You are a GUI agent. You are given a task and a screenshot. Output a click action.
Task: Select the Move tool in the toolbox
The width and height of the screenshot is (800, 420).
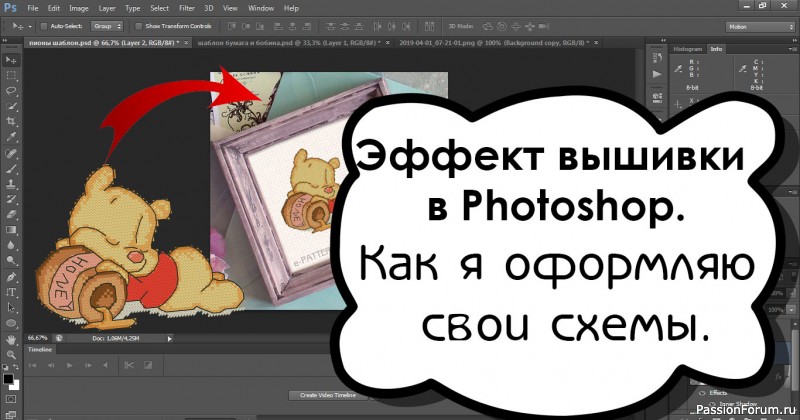click(x=10, y=59)
